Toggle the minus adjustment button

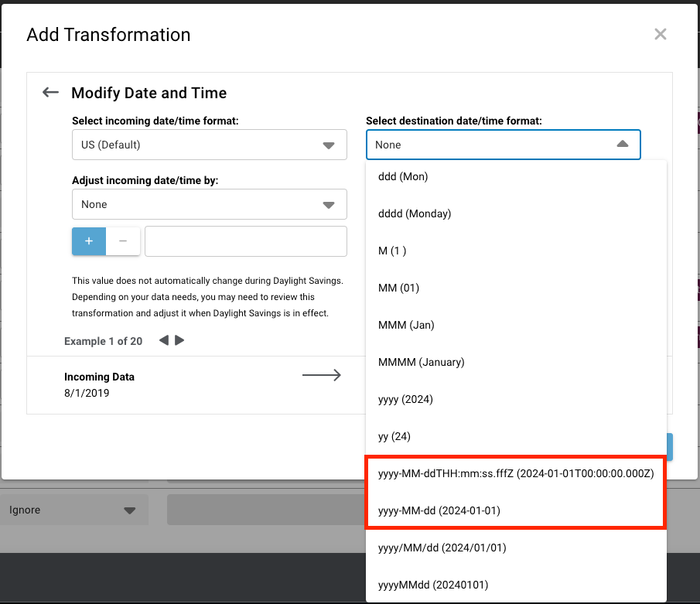[x=123, y=241]
